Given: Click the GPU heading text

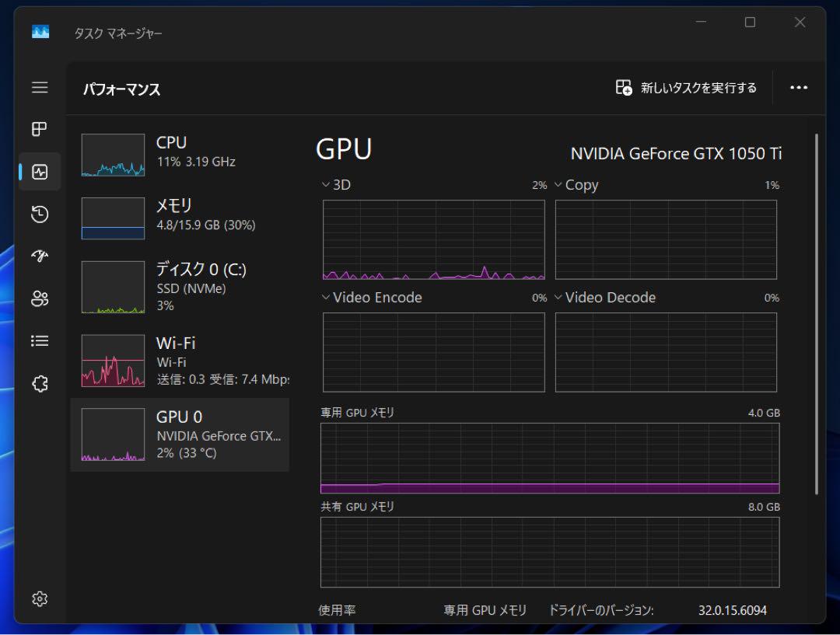Looking at the screenshot, I should (344, 149).
